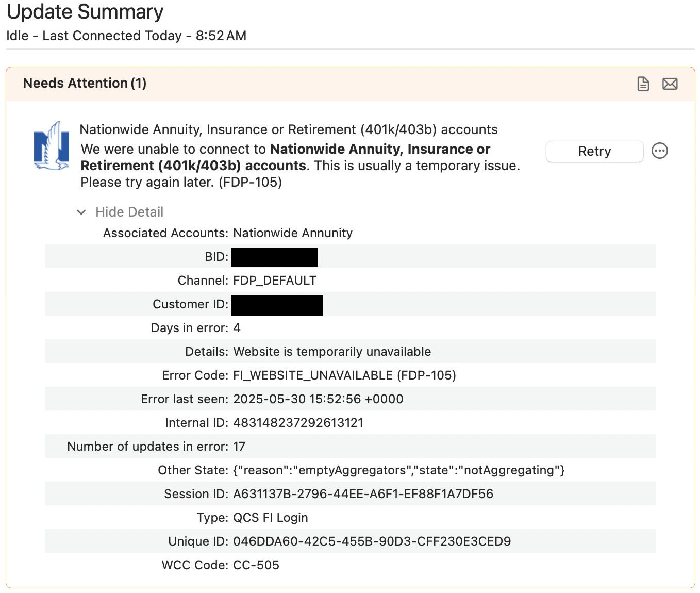Click the Session ID value

click(363, 494)
